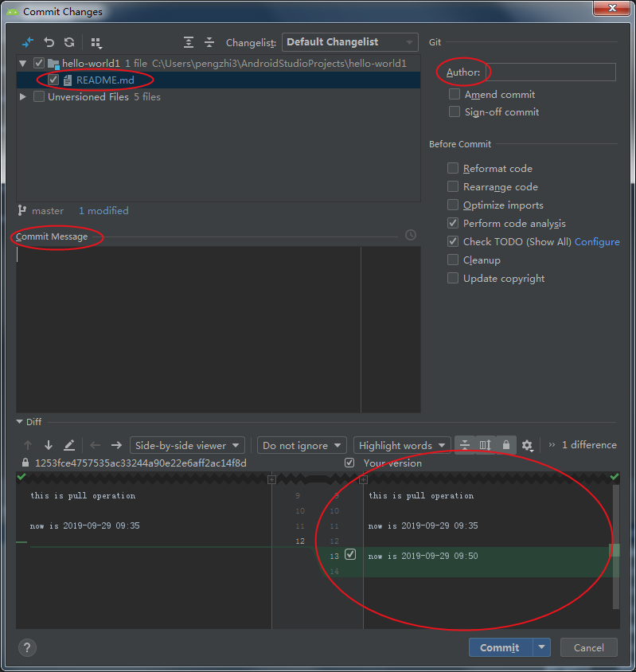The height and width of the screenshot is (672, 636).
Task: Toggle synchronize scrolling icon
Action: (485, 445)
